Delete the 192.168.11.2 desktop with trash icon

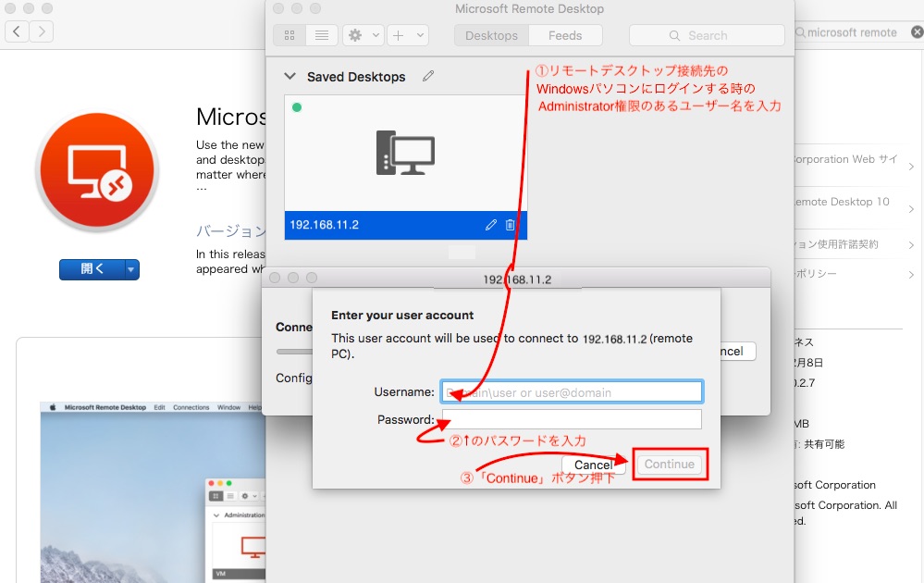(511, 225)
